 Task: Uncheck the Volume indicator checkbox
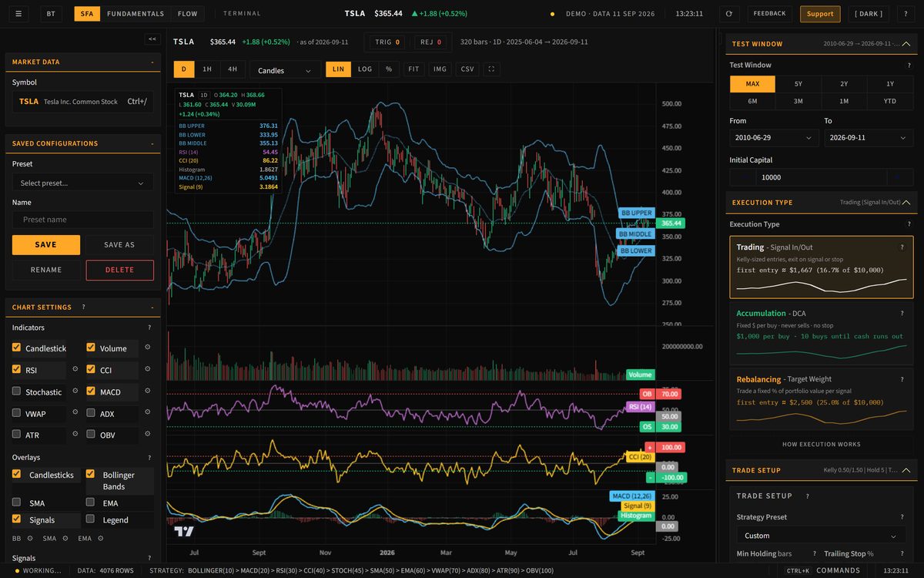click(x=91, y=348)
